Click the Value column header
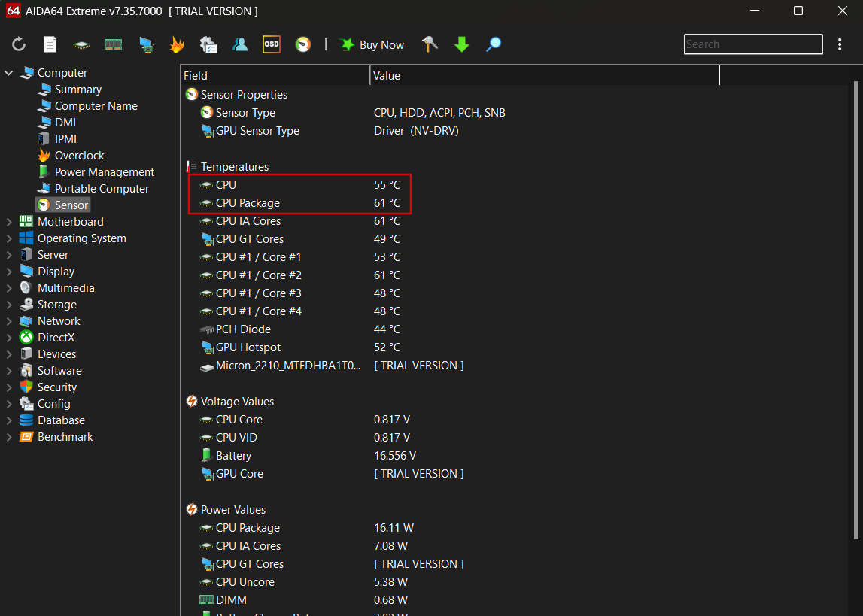Image resolution: width=863 pixels, height=616 pixels. [x=387, y=76]
